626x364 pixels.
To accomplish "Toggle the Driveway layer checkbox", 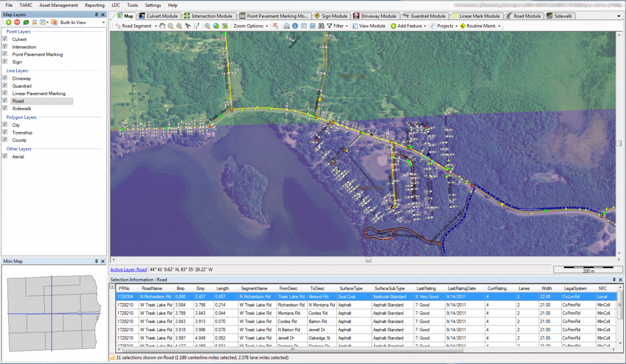I will click(x=5, y=78).
